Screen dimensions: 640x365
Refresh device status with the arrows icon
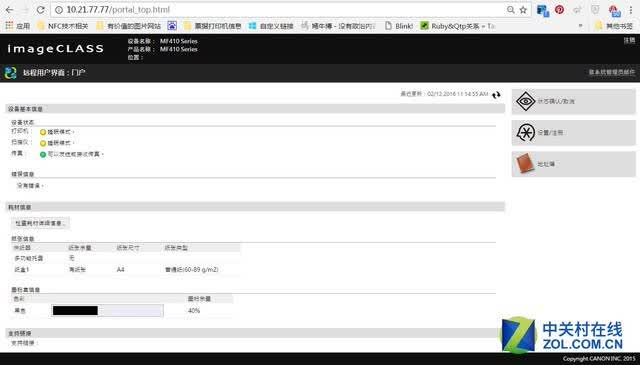(496, 95)
